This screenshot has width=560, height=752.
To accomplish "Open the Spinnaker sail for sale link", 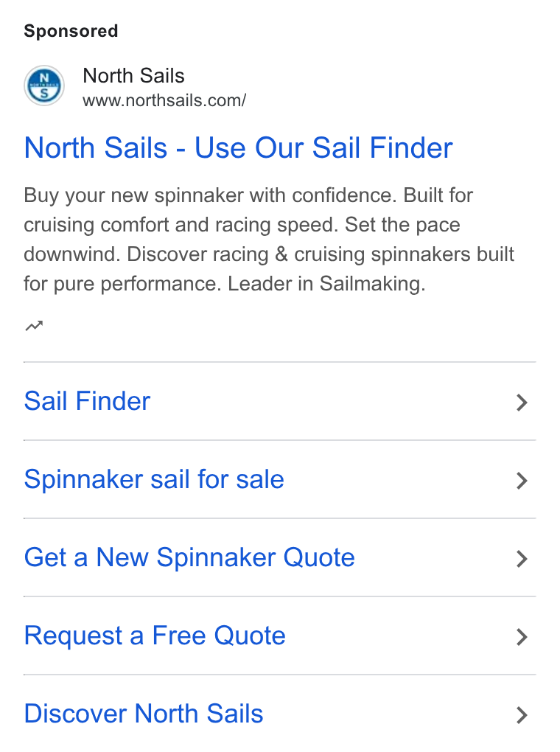I will tap(154, 479).
